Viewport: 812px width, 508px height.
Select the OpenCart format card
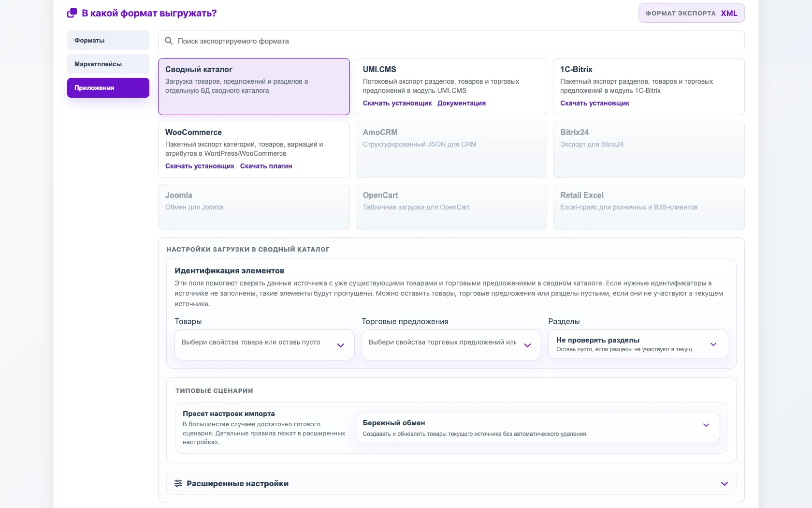click(x=451, y=207)
